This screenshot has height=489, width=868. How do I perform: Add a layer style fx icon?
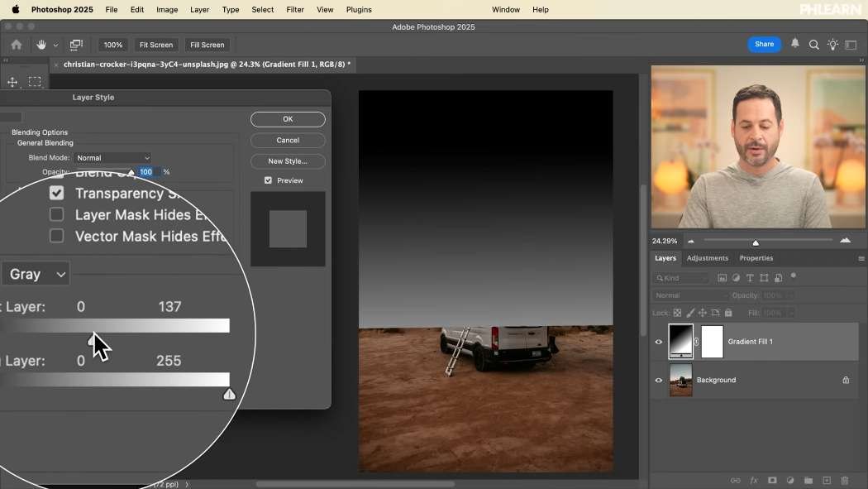(753, 481)
